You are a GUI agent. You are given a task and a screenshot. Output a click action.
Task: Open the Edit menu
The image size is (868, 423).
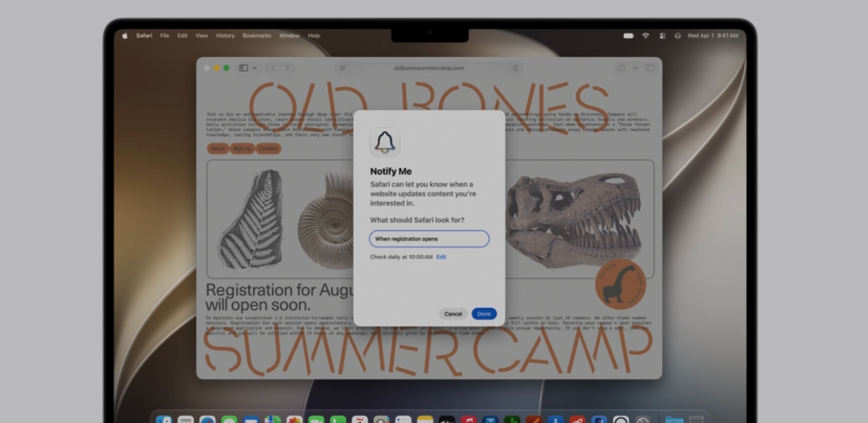point(182,35)
